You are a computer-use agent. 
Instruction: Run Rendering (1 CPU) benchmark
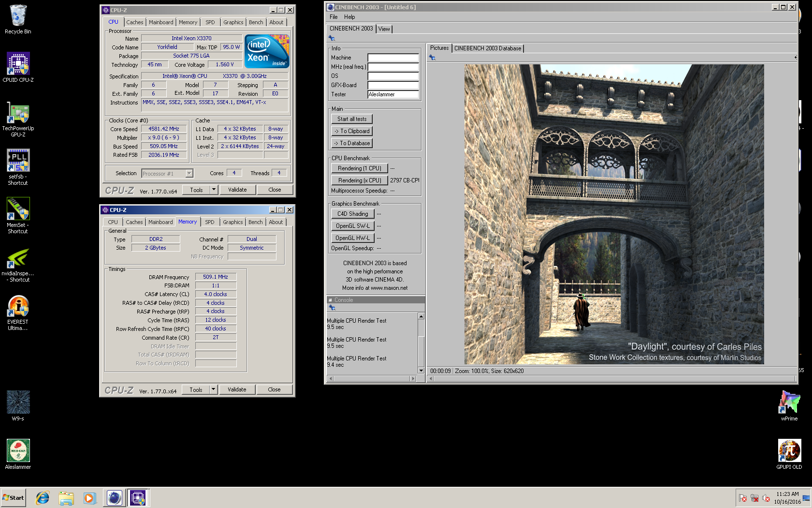point(360,168)
